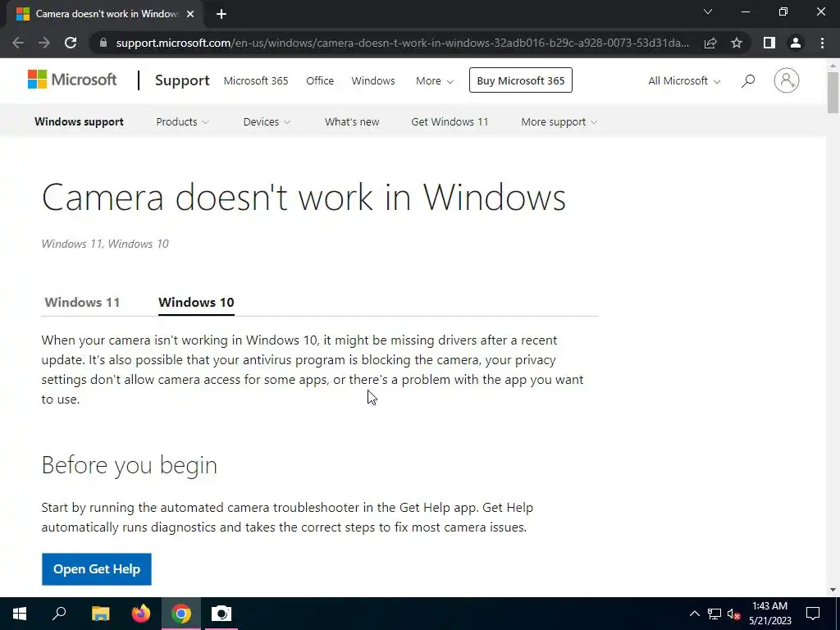Click the page vertical scrollbar thumb
Screen dimensions: 840x630
tap(833, 92)
